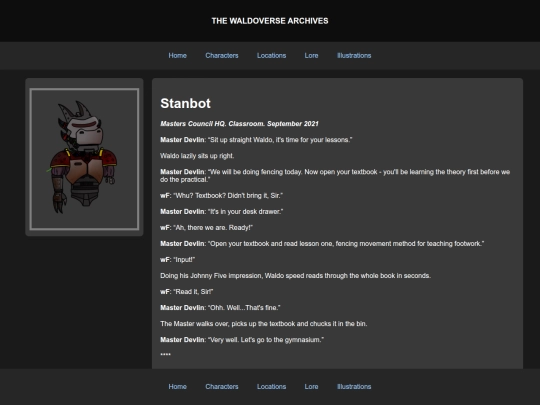The image size is (540, 405).
Task: Click the '****' separator under the gymnasium line
Action: coord(165,355)
